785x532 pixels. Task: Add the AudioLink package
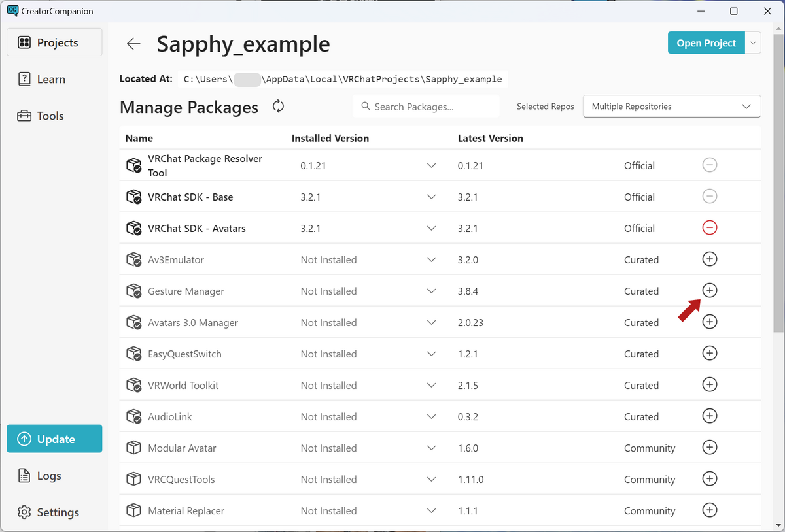(x=709, y=416)
